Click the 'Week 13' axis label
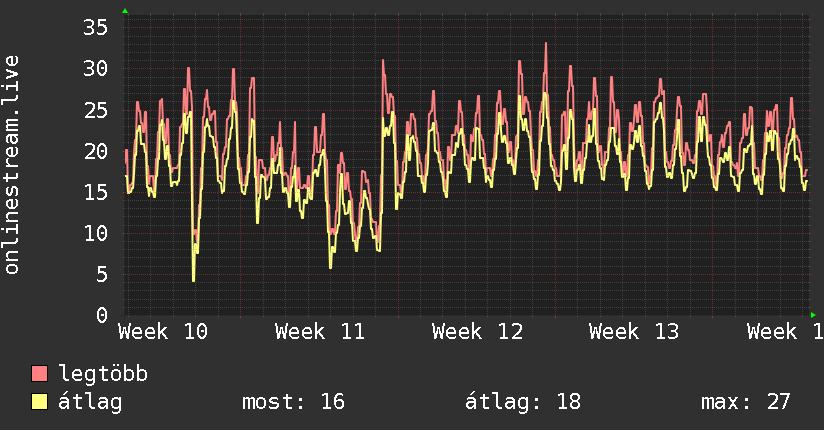Viewport: 824px width, 430px height. click(634, 332)
